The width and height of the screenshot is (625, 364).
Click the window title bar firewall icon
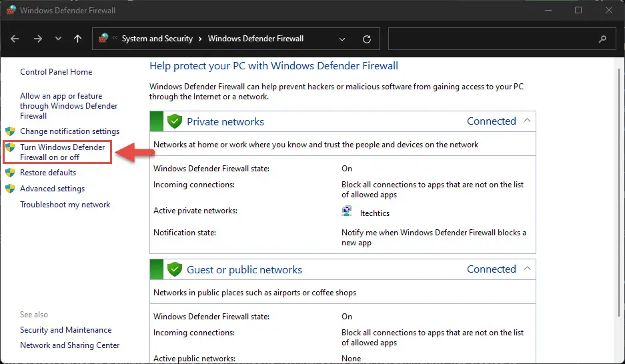click(11, 10)
